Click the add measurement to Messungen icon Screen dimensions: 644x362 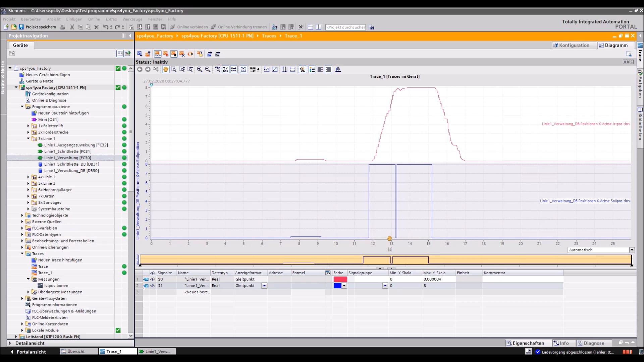pyautogui.click(x=200, y=54)
